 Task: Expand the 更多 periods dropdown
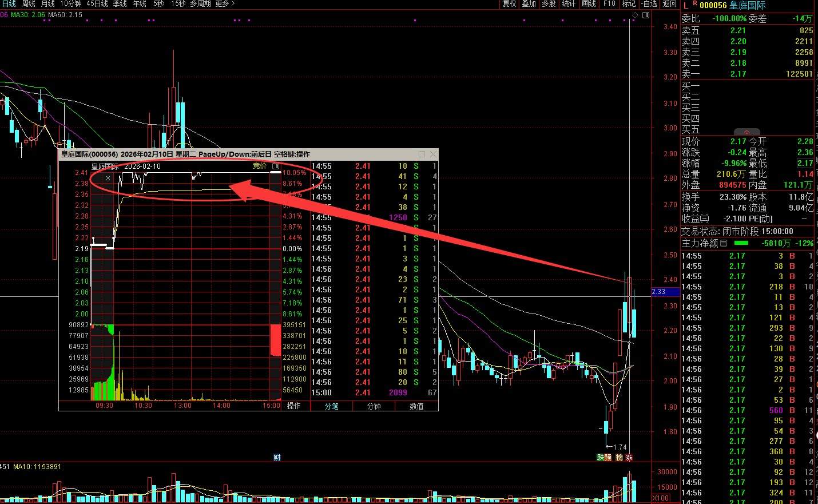(x=225, y=3)
